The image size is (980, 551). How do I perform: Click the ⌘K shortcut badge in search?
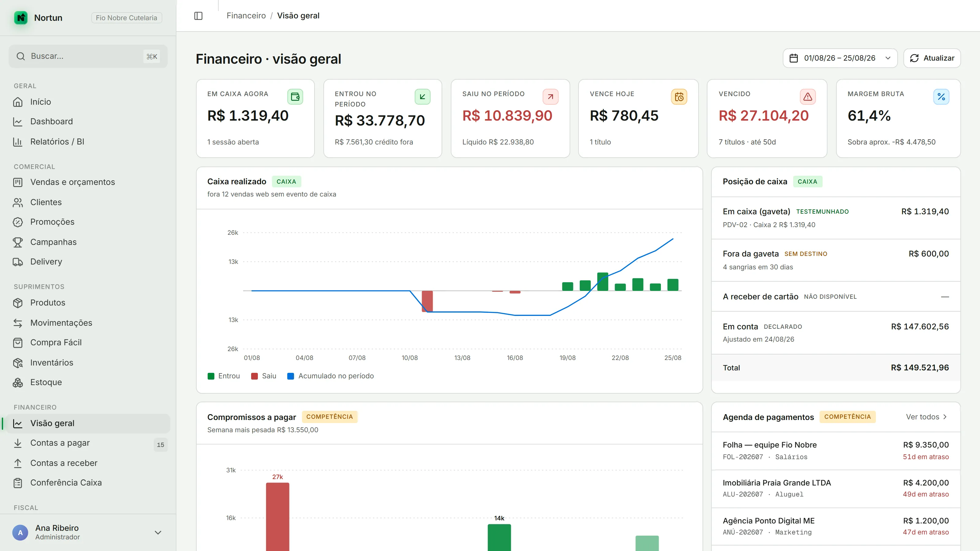tap(152, 57)
